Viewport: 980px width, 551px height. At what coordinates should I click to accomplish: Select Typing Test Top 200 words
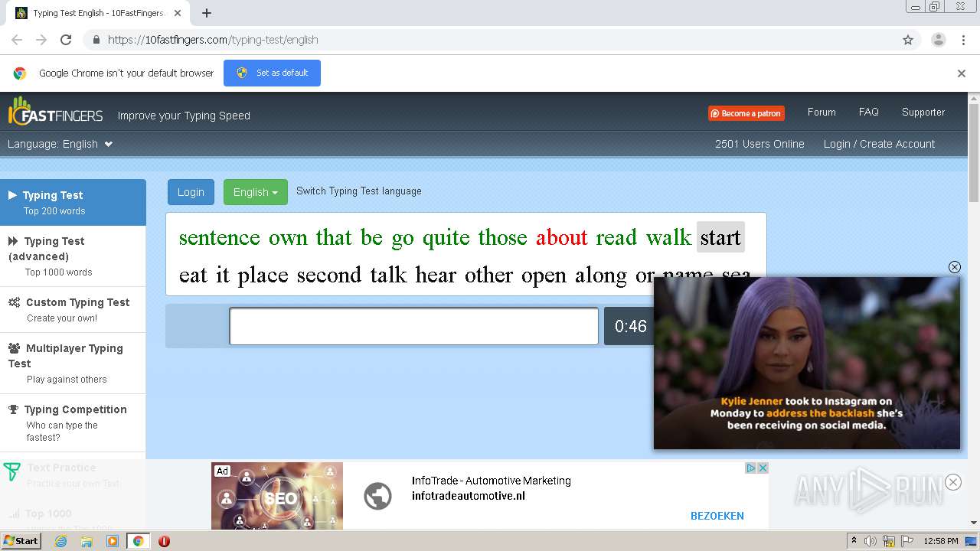point(73,202)
